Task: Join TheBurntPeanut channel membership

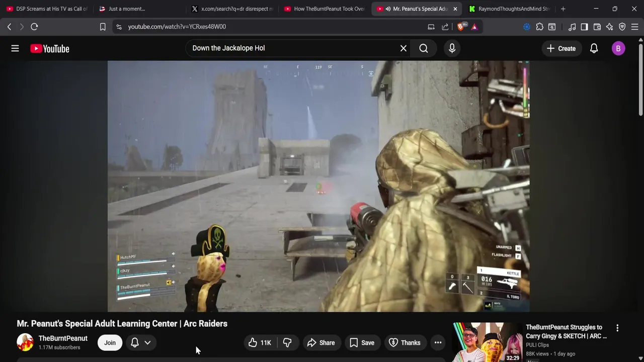Action: 110,343
